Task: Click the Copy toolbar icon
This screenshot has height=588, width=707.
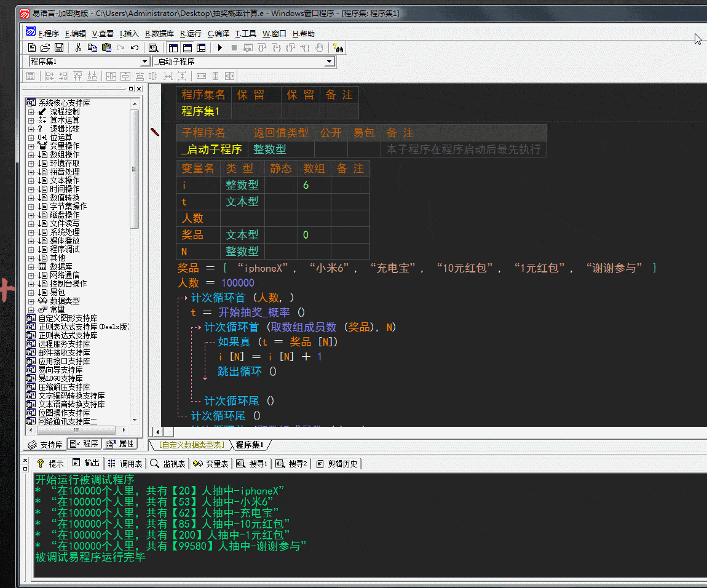Action: click(x=92, y=47)
